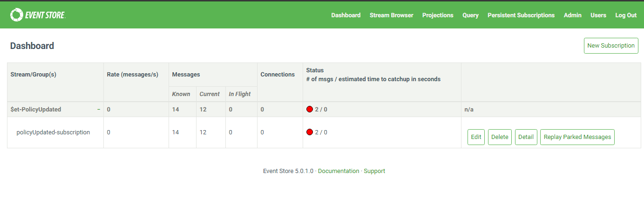View Detail of policyUpdated-subscription
The height and width of the screenshot is (201, 644).
coord(526,137)
